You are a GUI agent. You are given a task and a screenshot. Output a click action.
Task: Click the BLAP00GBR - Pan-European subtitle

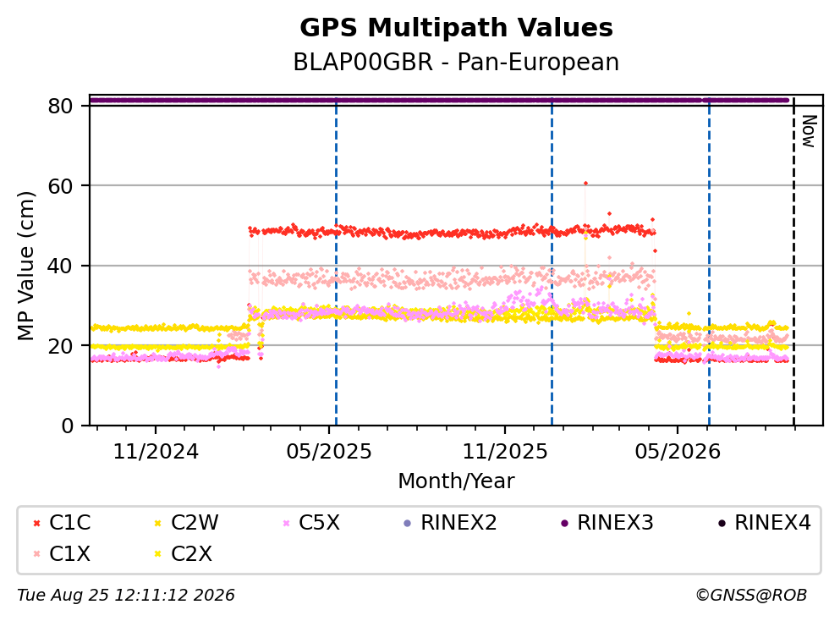coord(456,62)
